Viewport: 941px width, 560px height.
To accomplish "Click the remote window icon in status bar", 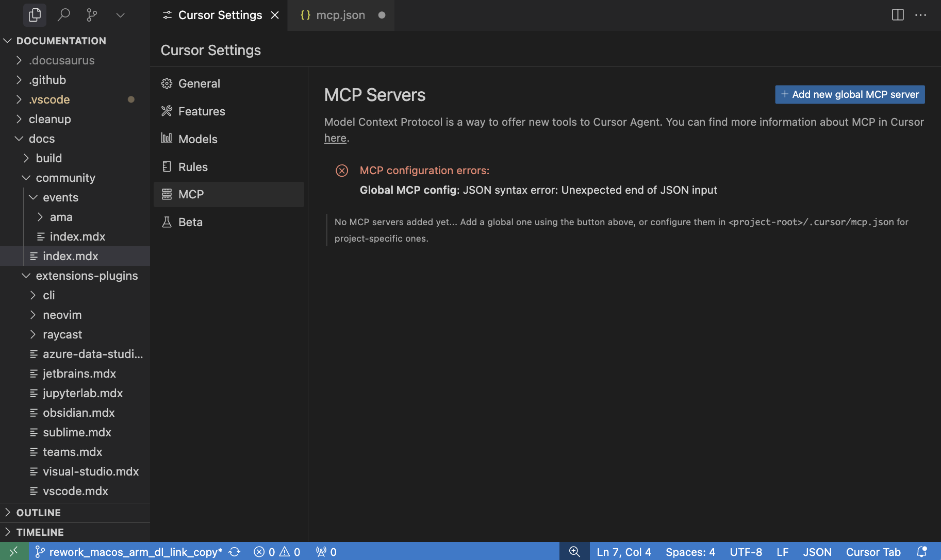I will pyautogui.click(x=14, y=551).
